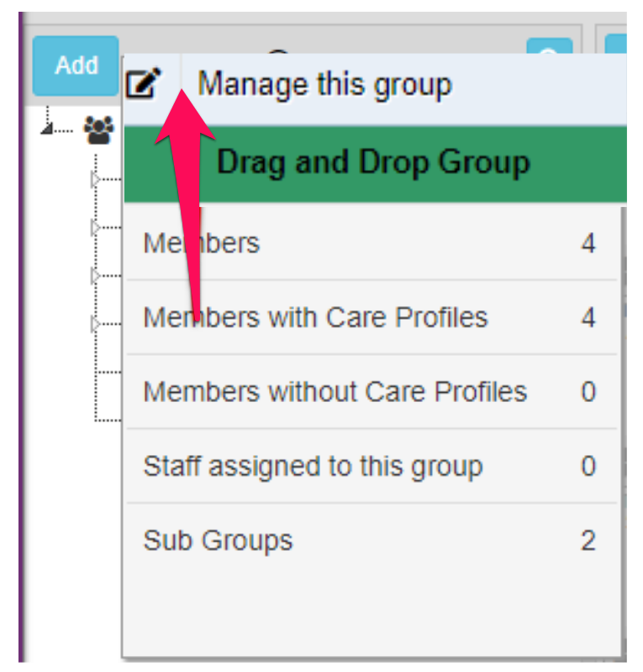Click the pencil edit icon beside Manage this group
This screenshot has width=643, height=672.
[144, 84]
